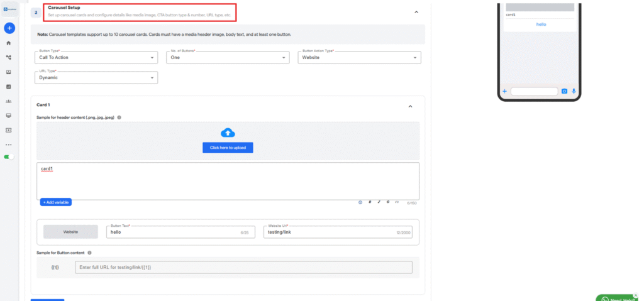644x301 pixels.
Task: Collapse the Card 1 section
Action: pos(410,106)
